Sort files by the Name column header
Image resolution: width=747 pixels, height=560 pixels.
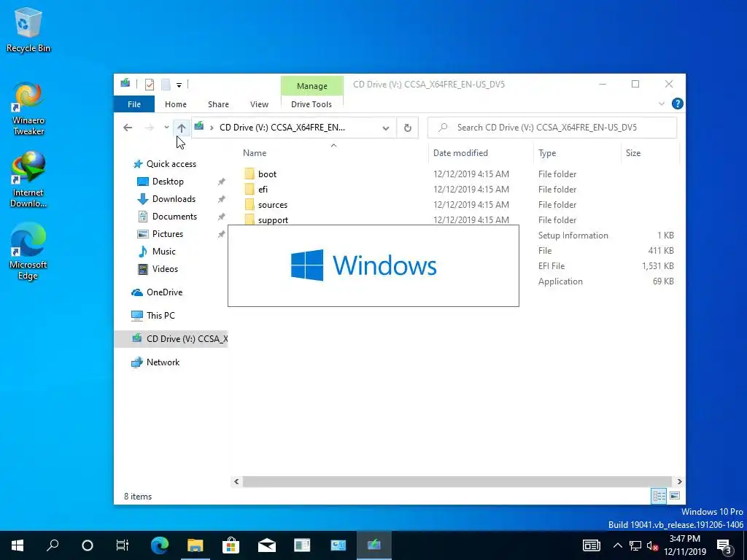255,153
